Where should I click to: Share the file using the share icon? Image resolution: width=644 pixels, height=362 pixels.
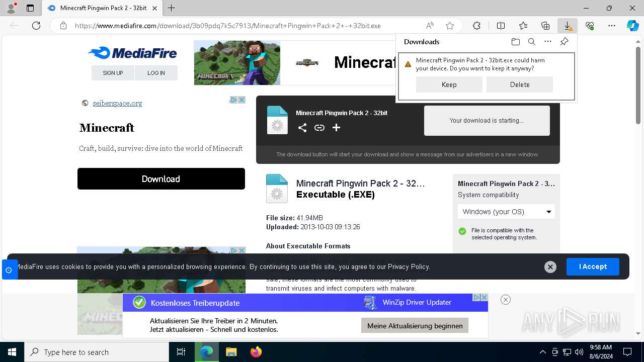(x=302, y=128)
